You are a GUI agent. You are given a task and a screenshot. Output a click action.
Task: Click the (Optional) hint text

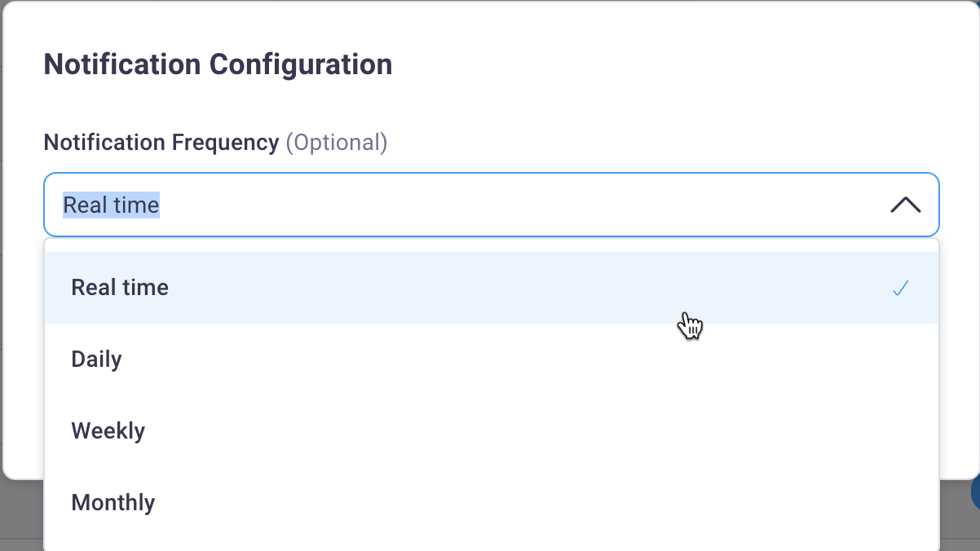(336, 143)
